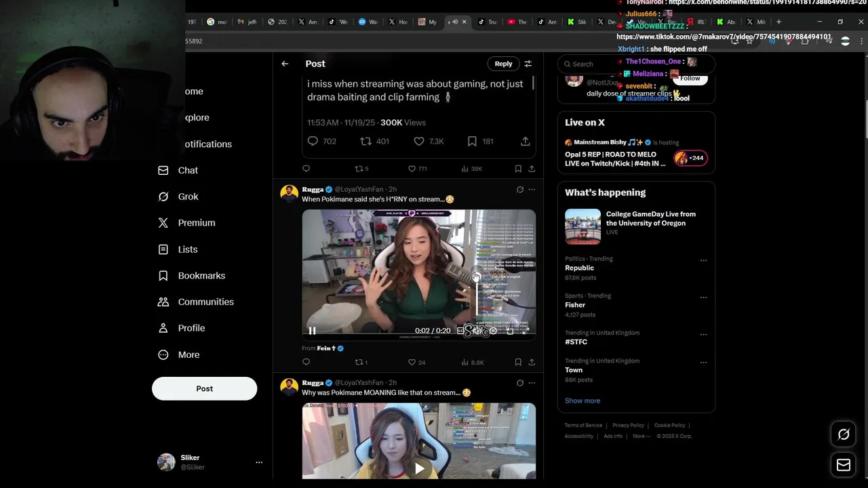
Task: Open reply sorting options icon beside Reply
Action: coord(528,64)
